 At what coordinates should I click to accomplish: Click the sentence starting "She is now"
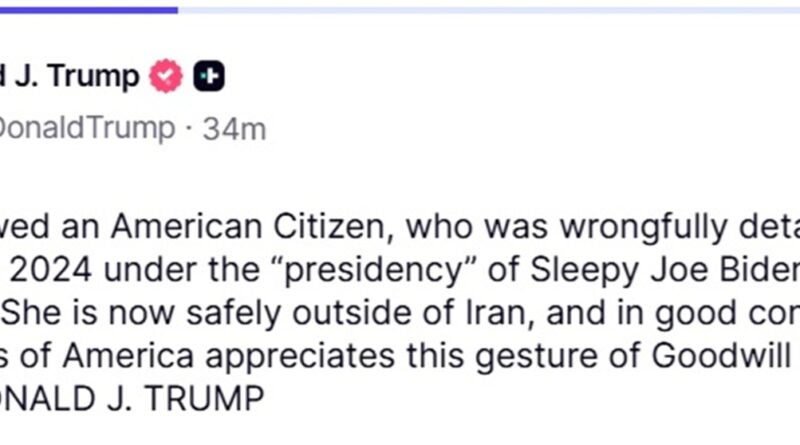point(400,313)
